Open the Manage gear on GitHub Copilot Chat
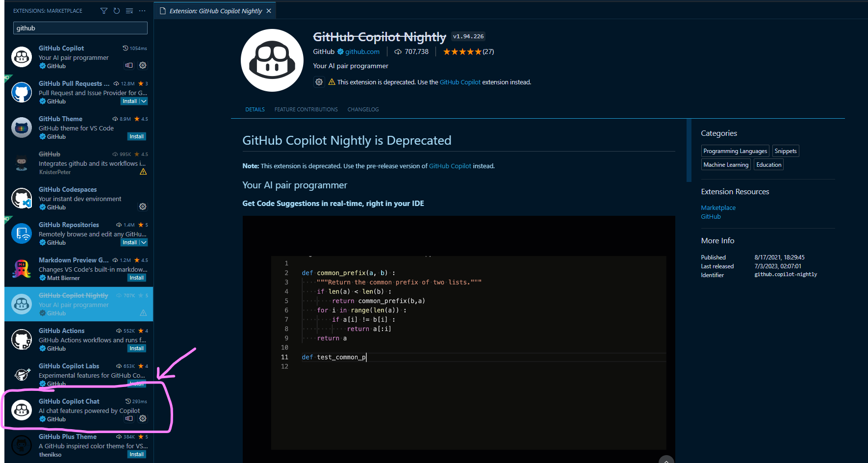The height and width of the screenshot is (463, 868). pyautogui.click(x=143, y=418)
